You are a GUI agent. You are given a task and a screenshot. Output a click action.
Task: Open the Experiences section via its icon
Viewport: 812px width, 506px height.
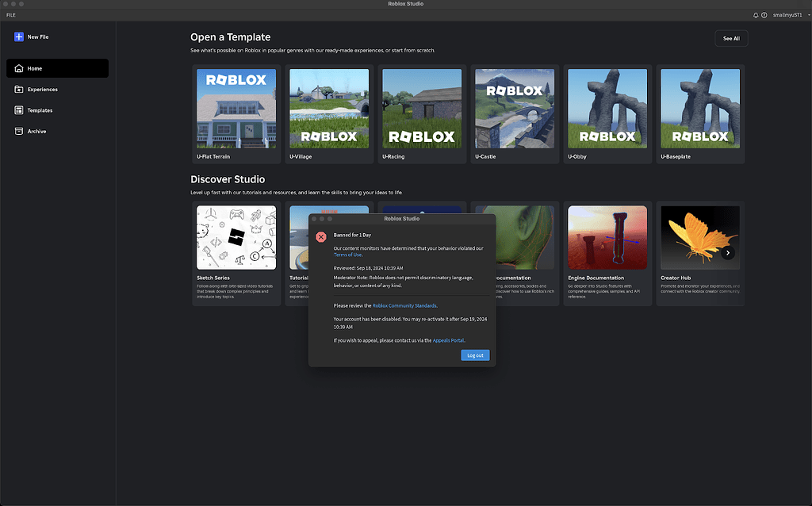[17, 89]
